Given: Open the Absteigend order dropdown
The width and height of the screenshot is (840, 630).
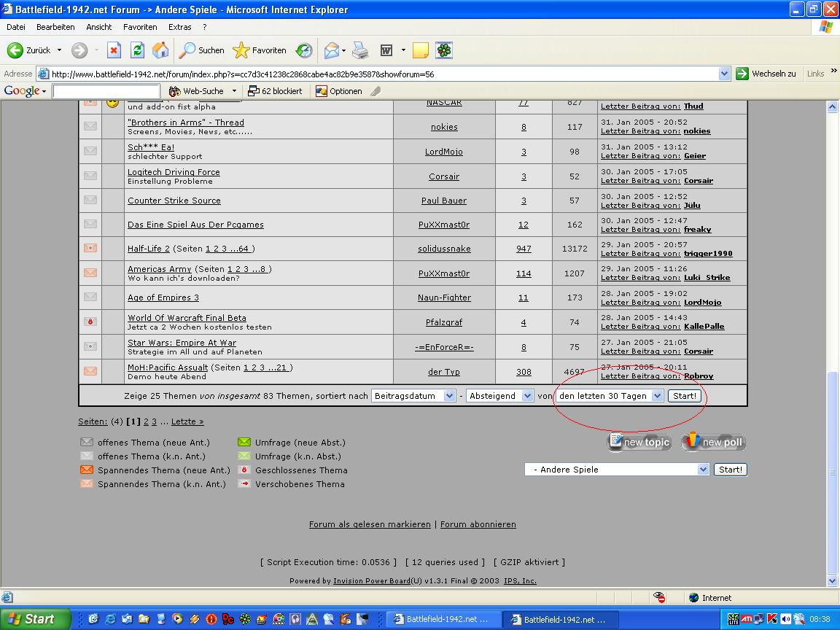Looking at the screenshot, I should [500, 396].
